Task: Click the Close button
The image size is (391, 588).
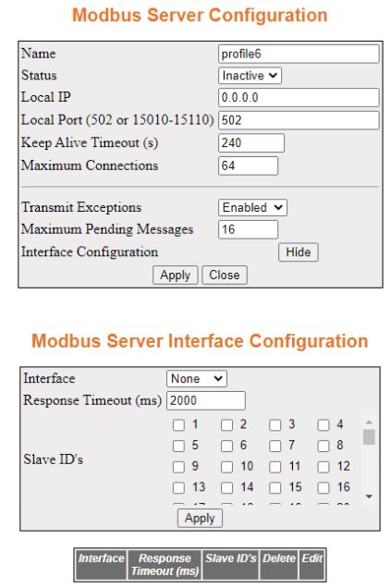Action: [225, 275]
